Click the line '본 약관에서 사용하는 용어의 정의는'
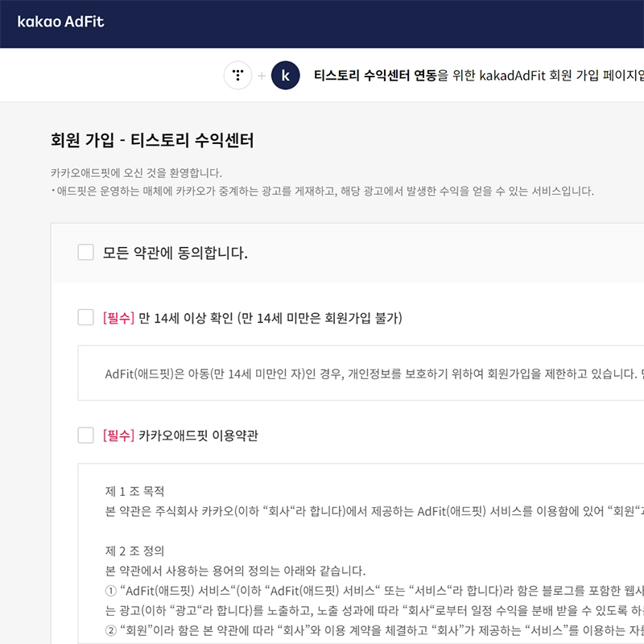 [235, 571]
